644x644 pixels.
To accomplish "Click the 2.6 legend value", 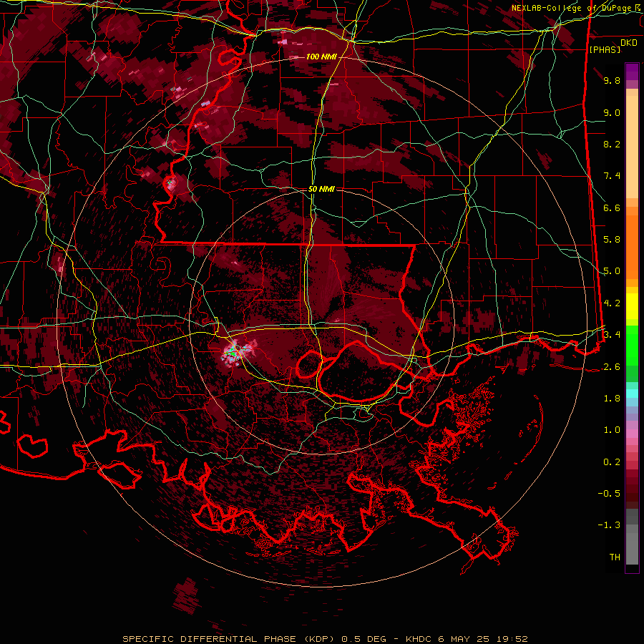I will tap(612, 367).
